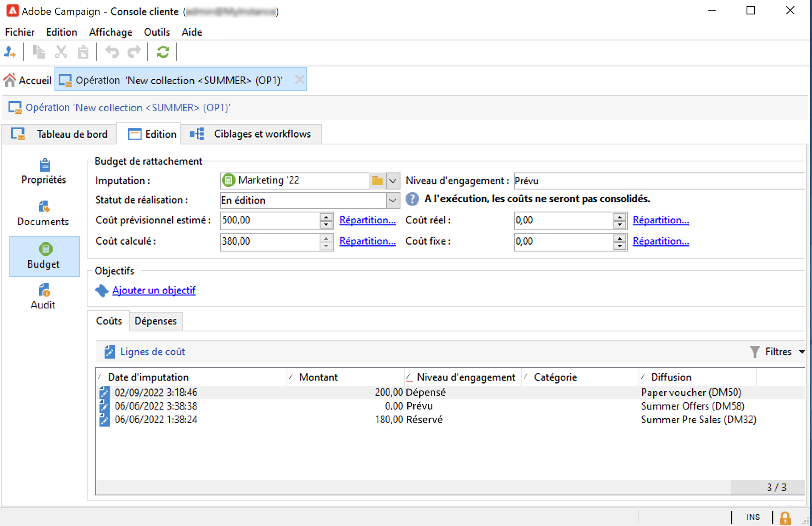The height and width of the screenshot is (526, 812).
Task: Click the Imputation field 'Marketing '22'
Action: 295,181
